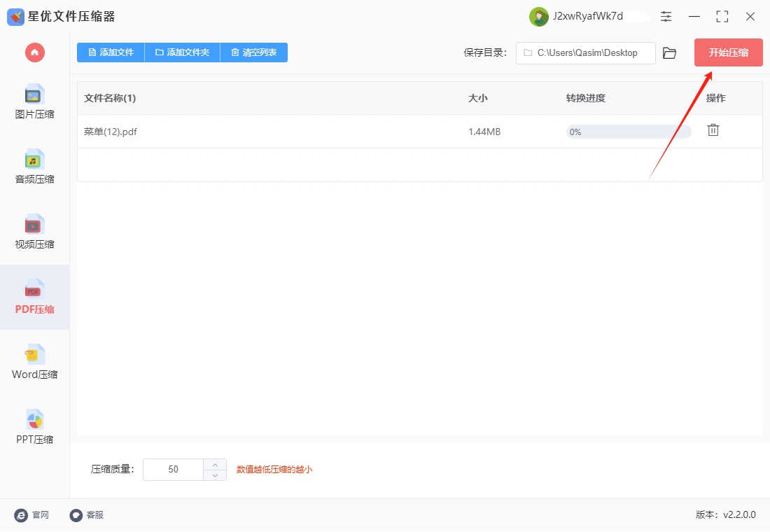
Task: Delete 菜单(12).pdf with trash icon
Action: click(x=713, y=130)
